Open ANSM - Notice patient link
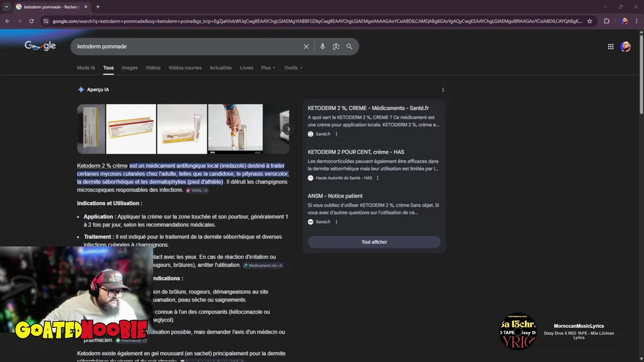 [x=335, y=196]
